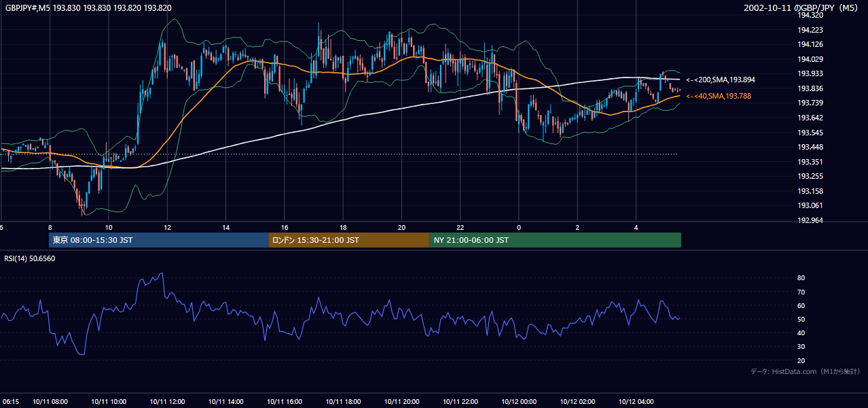Click the 193.739 price axis label
Screen dimensions: 868x408
tap(810, 103)
